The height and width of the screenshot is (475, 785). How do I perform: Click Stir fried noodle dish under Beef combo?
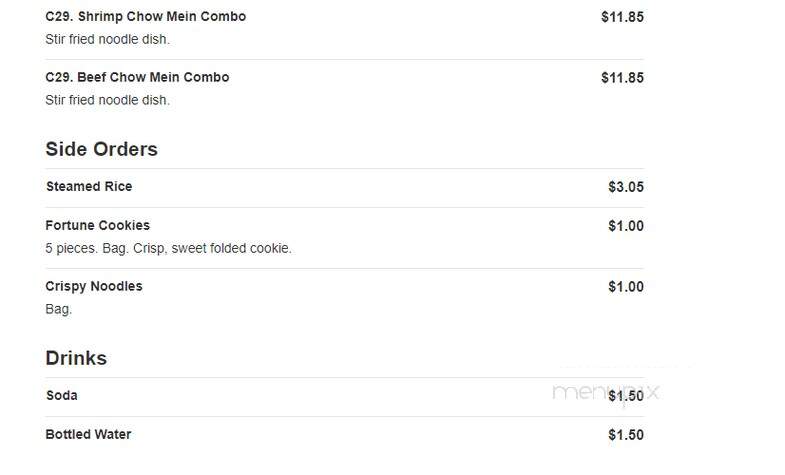(108, 100)
